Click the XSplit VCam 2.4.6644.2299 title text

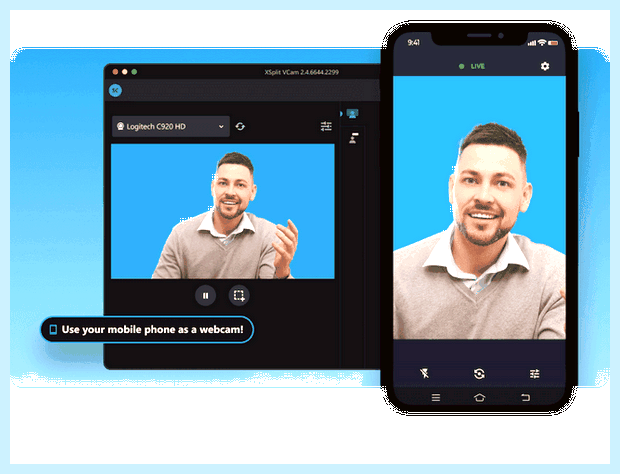302,72
